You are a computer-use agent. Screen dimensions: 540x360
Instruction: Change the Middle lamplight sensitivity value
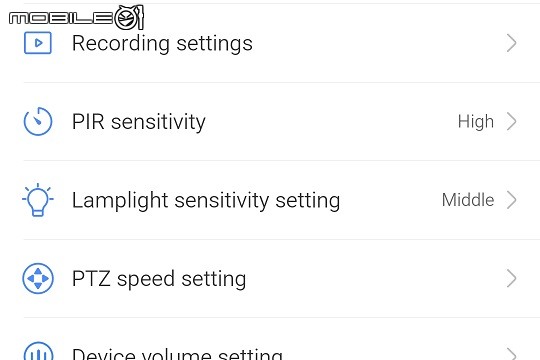[468, 200]
